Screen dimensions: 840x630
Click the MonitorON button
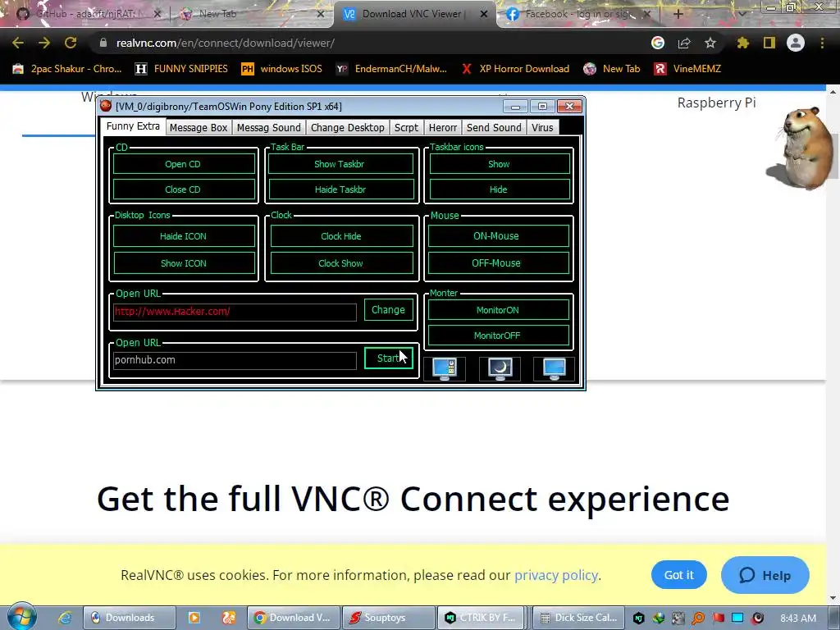pos(498,309)
